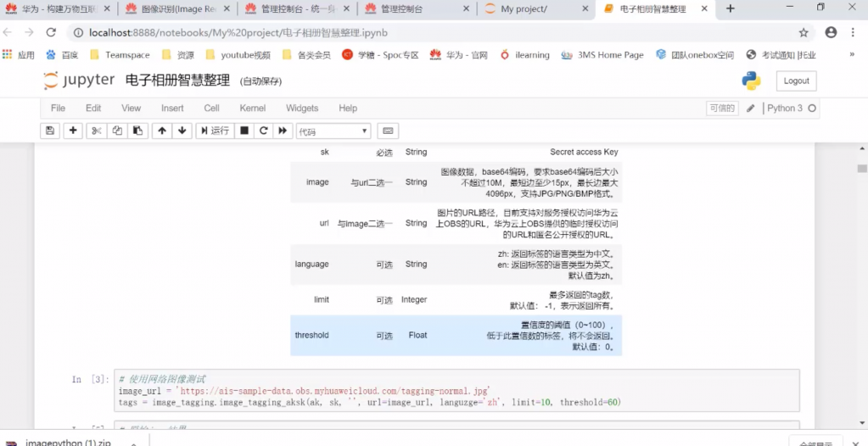Image resolution: width=868 pixels, height=446 pixels.
Task: Open the Teamspace bookmark
Action: (127, 55)
